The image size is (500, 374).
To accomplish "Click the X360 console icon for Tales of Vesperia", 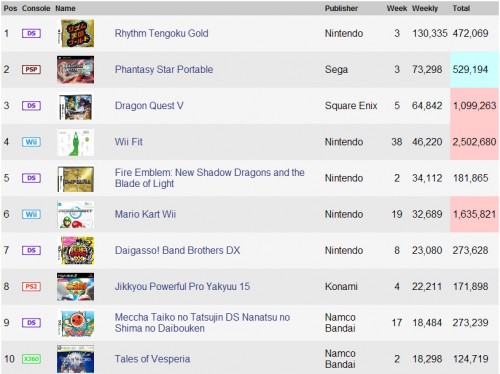I will (31, 359).
